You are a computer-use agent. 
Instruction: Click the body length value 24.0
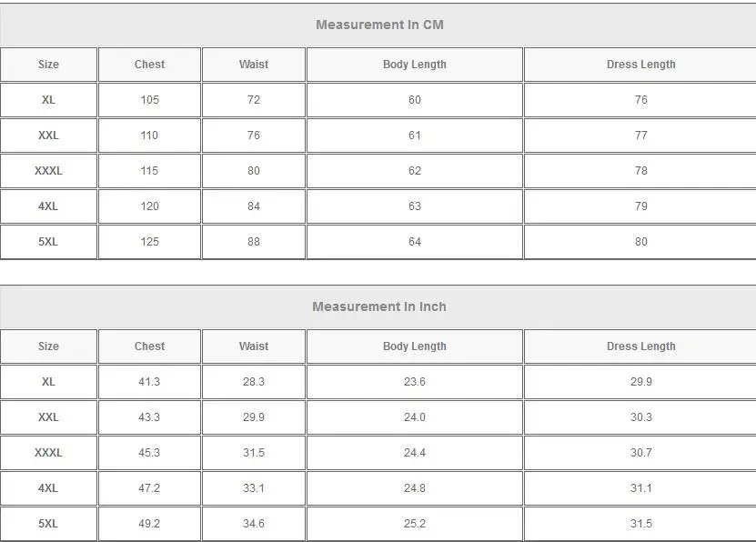point(415,417)
